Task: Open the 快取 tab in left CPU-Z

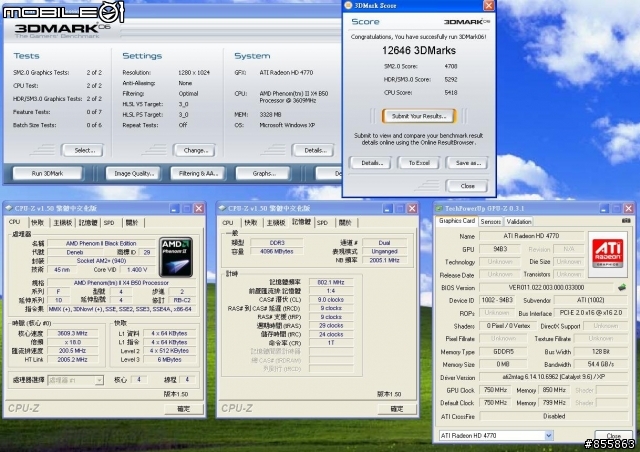Action: click(x=37, y=223)
